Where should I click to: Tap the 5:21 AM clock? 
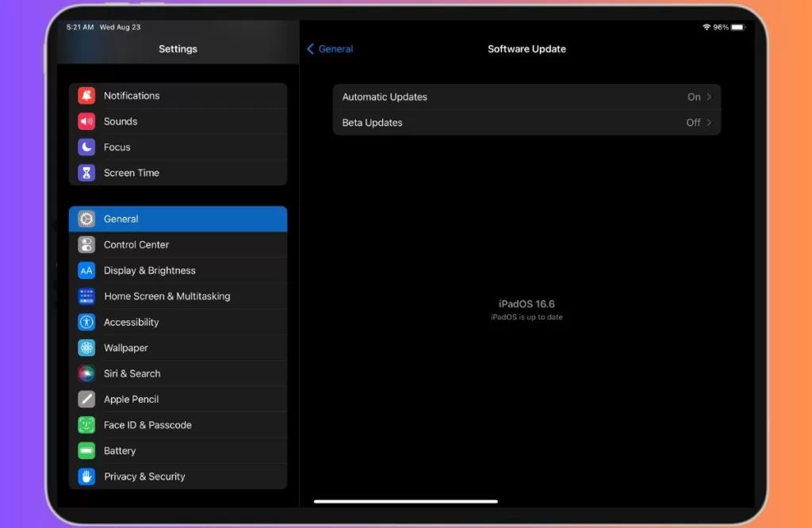pyautogui.click(x=80, y=27)
